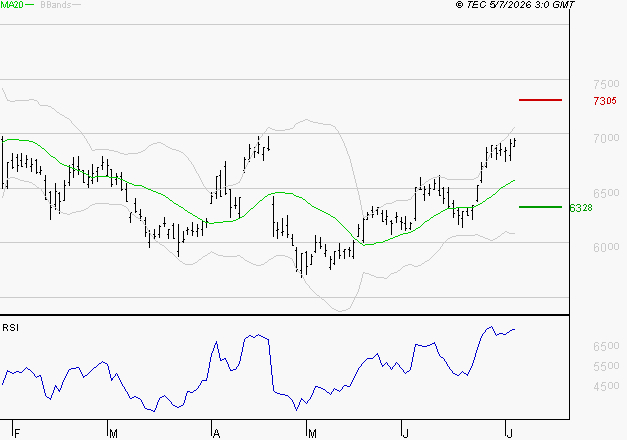The height and width of the screenshot is (440, 627).
Task: Click the TEC 5/7/2026 timestamp text
Action: (x=515, y=5)
